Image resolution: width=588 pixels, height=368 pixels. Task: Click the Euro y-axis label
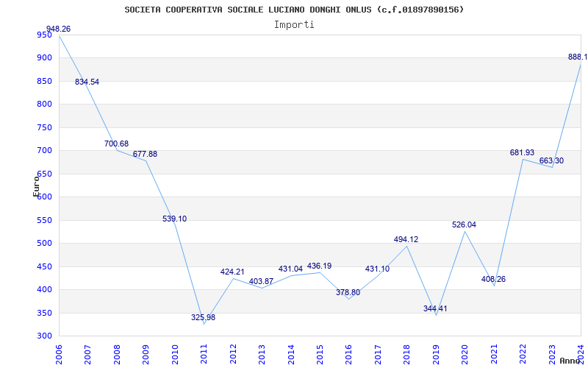point(36,186)
